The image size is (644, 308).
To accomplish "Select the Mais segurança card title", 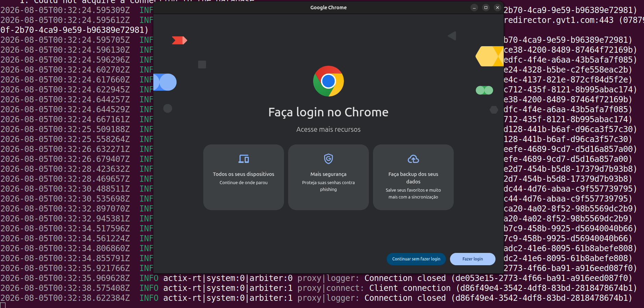I will point(329,174).
